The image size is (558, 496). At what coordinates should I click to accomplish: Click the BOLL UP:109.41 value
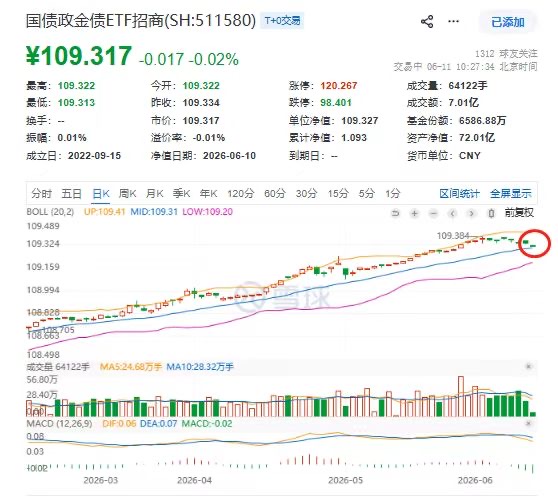click(105, 212)
